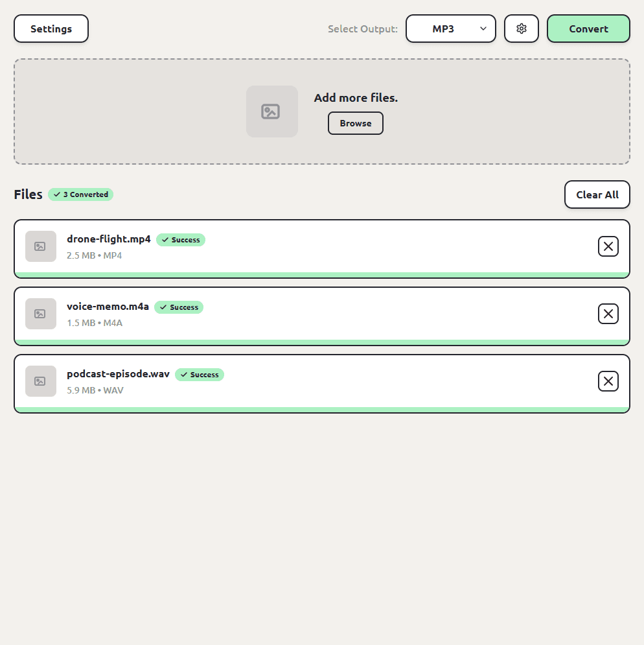Click the 'Add more files.' heading
Screen dimensions: 644x645
pos(356,98)
